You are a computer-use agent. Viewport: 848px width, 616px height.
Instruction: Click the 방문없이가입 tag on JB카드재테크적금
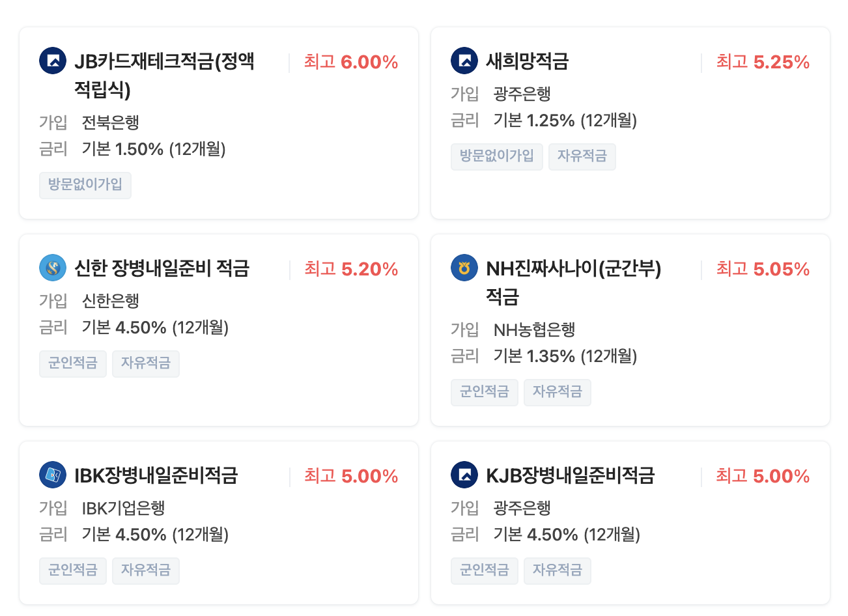tap(85, 186)
